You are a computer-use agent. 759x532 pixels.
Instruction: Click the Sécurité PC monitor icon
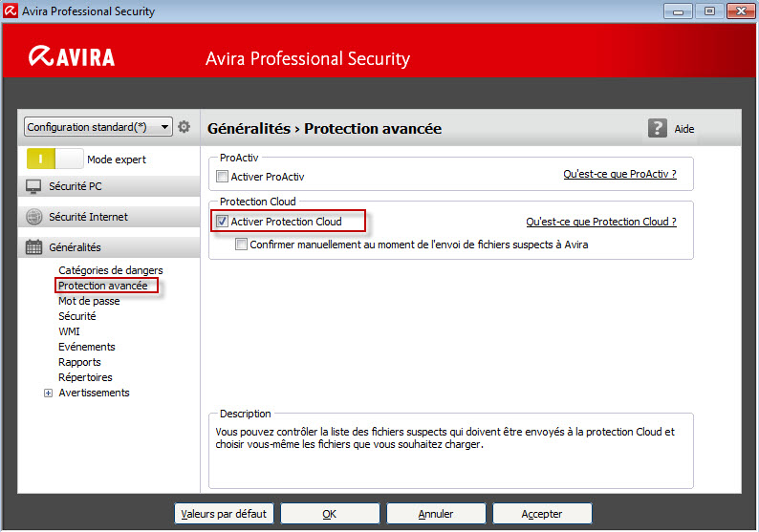(x=33, y=186)
